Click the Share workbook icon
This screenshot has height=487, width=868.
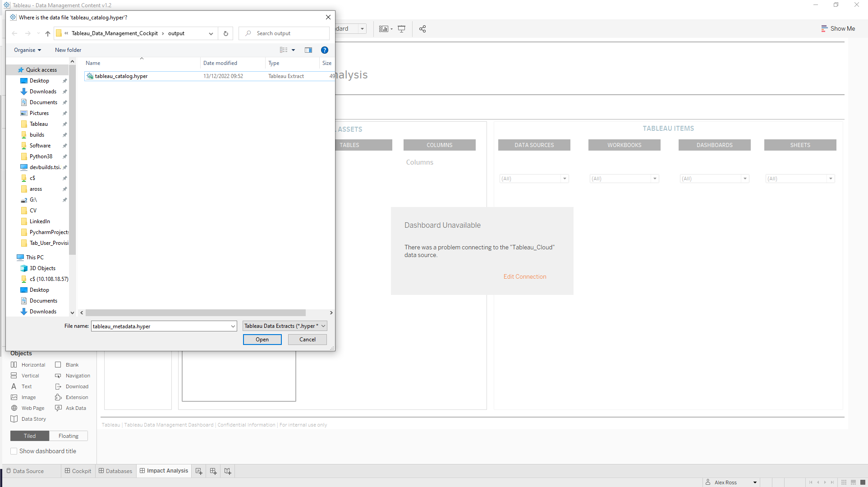click(x=423, y=28)
